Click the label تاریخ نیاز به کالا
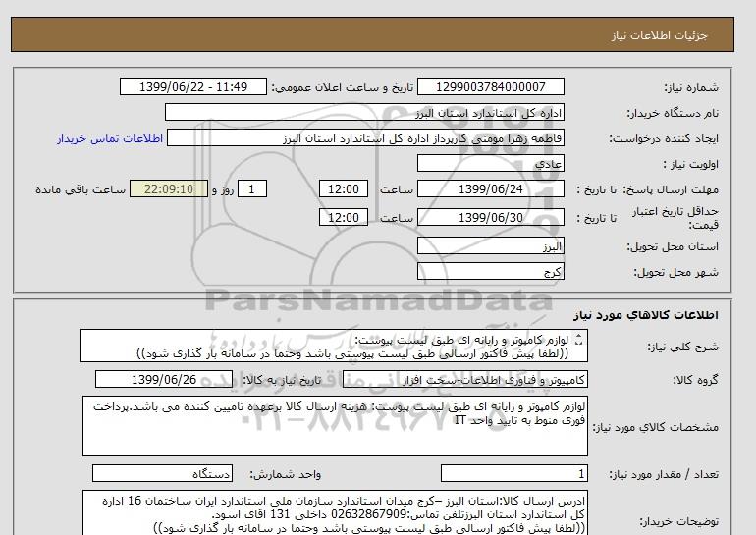Image resolution: width=756 pixels, height=535 pixels. click(x=282, y=380)
